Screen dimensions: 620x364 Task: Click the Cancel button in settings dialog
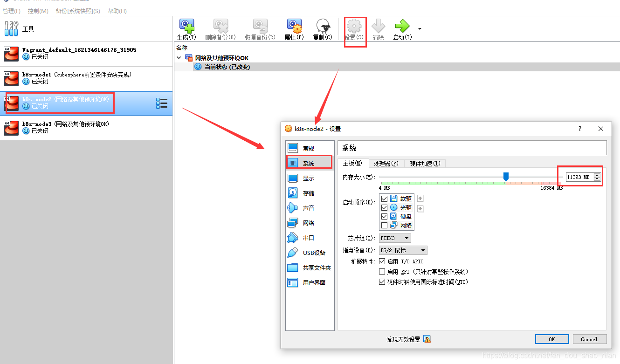click(590, 339)
